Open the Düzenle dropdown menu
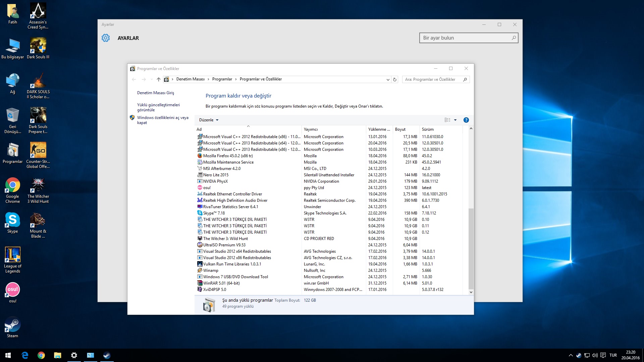644x362 pixels. (x=209, y=120)
